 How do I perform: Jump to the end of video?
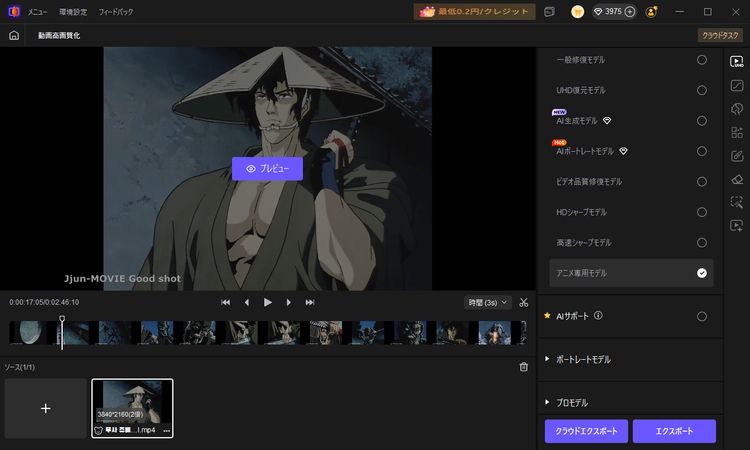click(x=310, y=302)
